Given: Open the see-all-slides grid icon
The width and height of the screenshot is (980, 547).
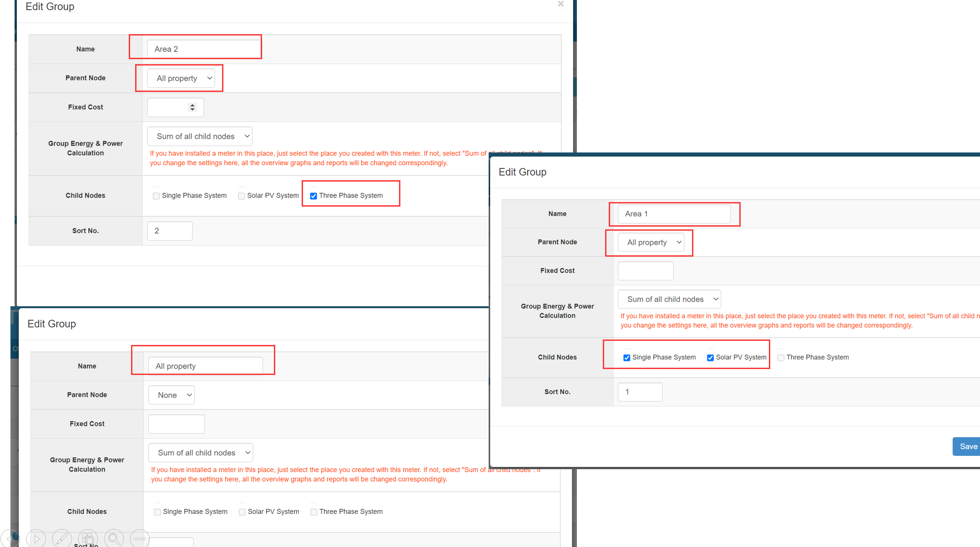Looking at the screenshot, I should (x=88, y=539).
